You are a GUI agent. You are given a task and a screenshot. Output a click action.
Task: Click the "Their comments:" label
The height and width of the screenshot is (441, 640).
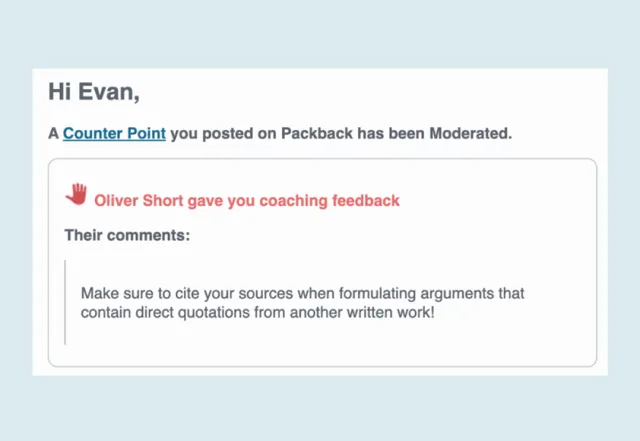coord(127,235)
